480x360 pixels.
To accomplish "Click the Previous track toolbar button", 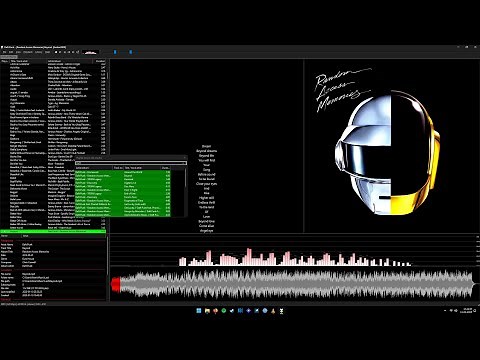I will pos(69,52).
